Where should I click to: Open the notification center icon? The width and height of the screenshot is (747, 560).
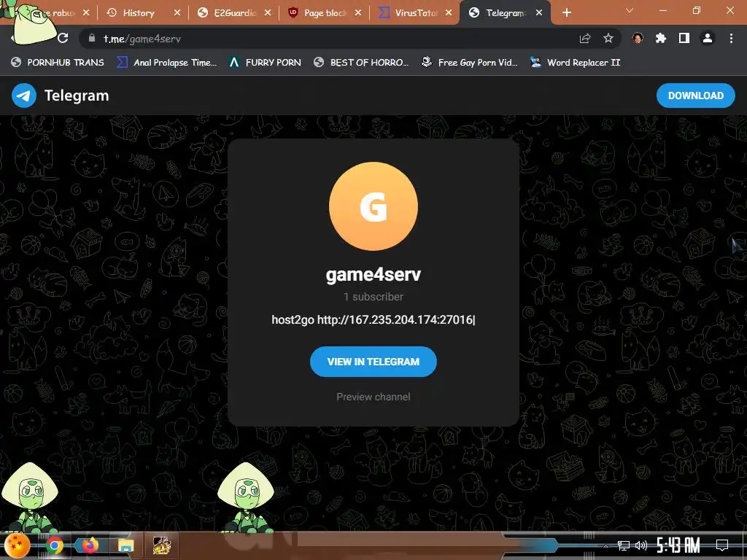click(722, 545)
